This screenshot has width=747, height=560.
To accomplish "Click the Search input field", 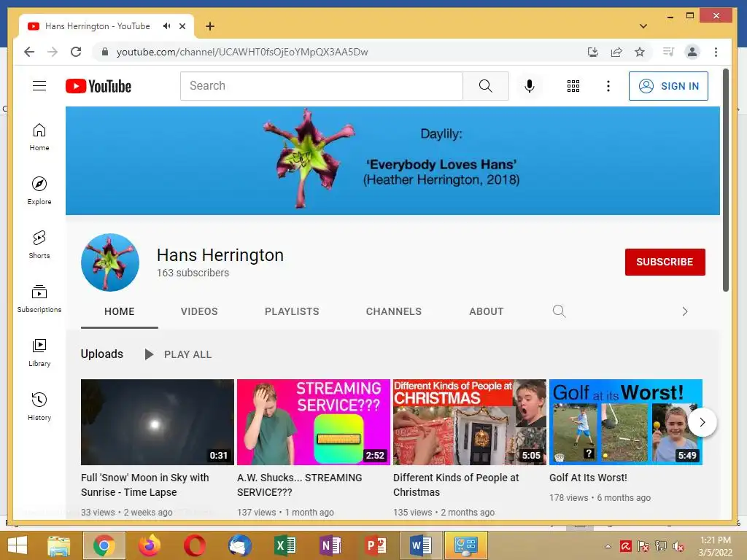I will point(322,86).
